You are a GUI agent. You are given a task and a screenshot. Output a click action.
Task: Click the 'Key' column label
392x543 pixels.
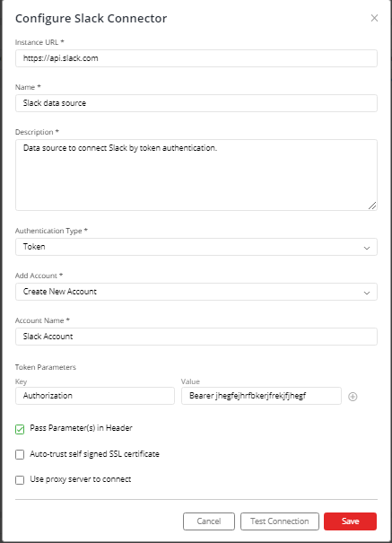pyautogui.click(x=22, y=381)
